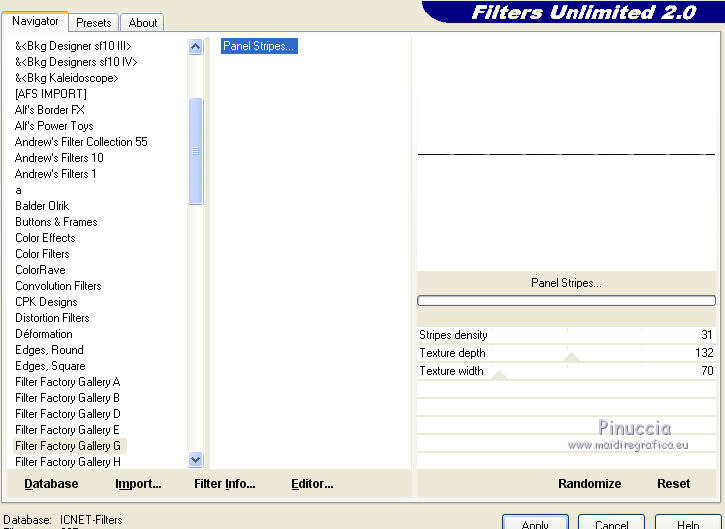The image size is (725, 529).
Task: Click the filter list scroll-down arrow
Action: pos(196,460)
